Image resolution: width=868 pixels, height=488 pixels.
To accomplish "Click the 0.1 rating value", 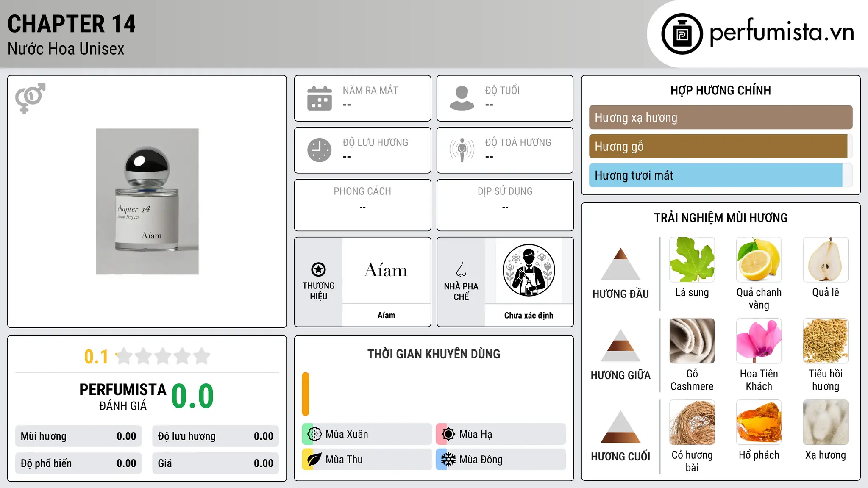I will point(96,357).
